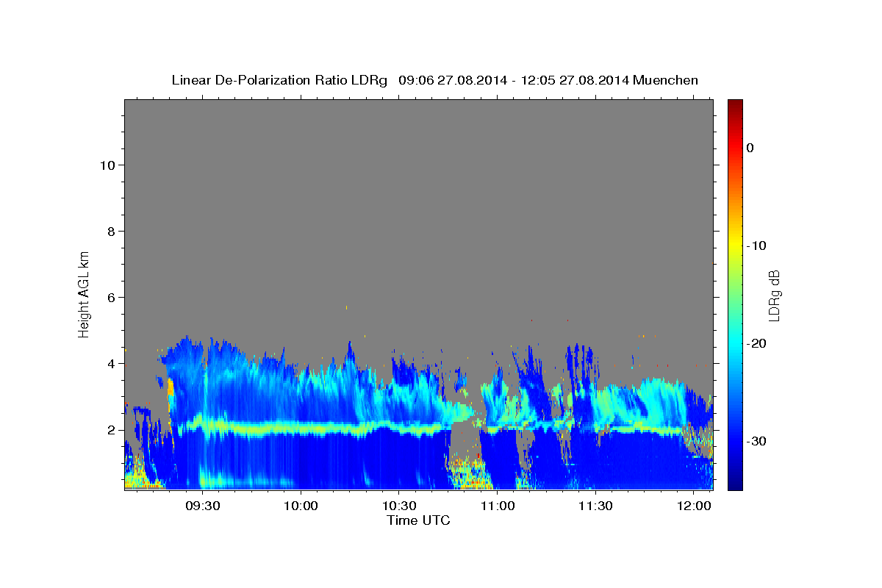Click the 10:30 time tick label

coord(398,506)
